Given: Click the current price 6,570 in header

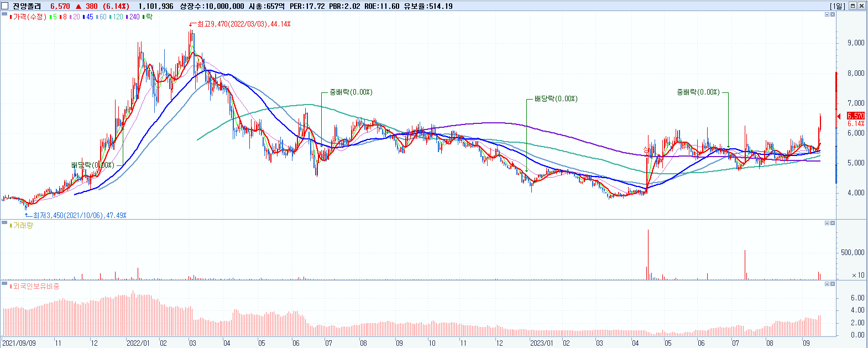Looking at the screenshot, I should coord(60,6).
